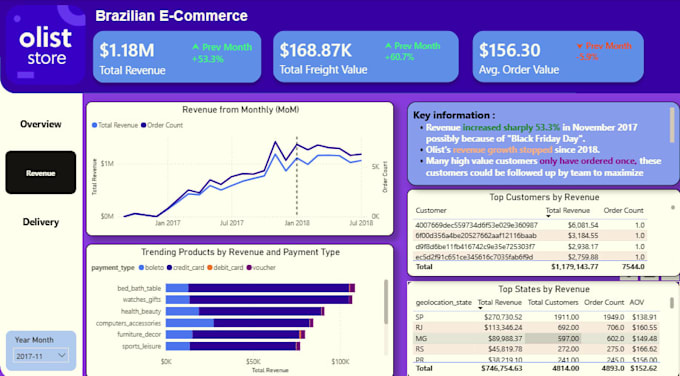Select customer 4007669dec559734d6f53e029e360987 row
680x376 pixels.
pyautogui.click(x=530, y=225)
